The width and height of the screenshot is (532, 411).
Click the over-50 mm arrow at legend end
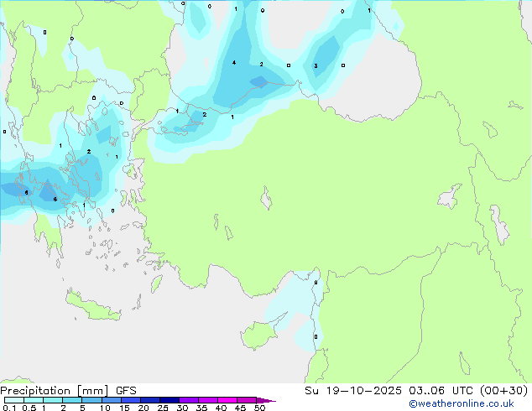[x=266, y=400]
